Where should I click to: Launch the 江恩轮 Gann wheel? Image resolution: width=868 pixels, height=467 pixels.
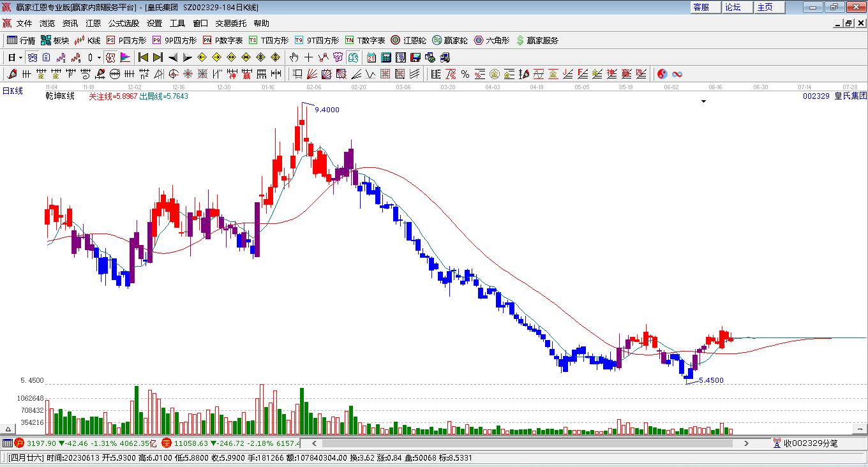pyautogui.click(x=408, y=40)
